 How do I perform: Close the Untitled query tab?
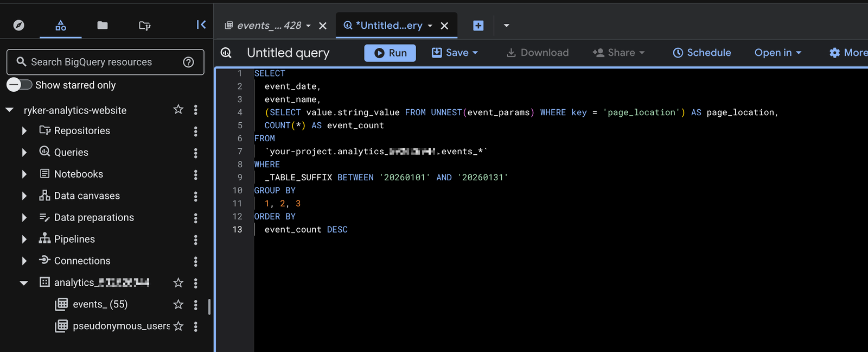click(444, 26)
